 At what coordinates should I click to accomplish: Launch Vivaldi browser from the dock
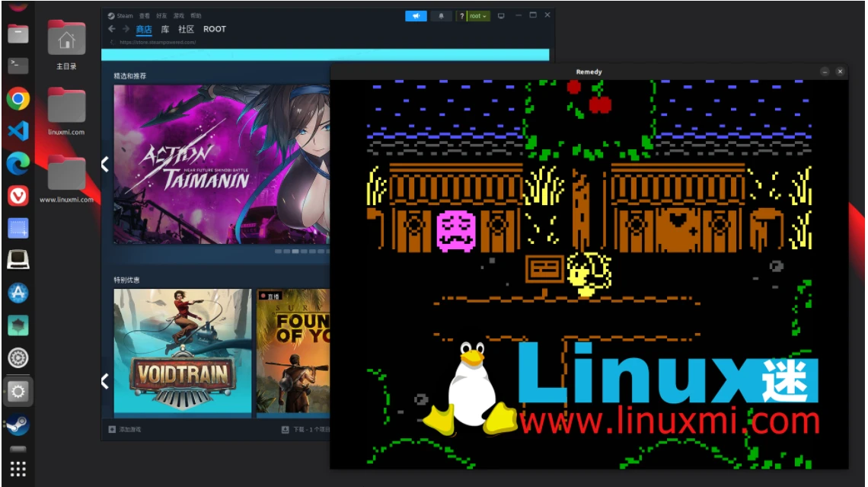[x=18, y=194]
